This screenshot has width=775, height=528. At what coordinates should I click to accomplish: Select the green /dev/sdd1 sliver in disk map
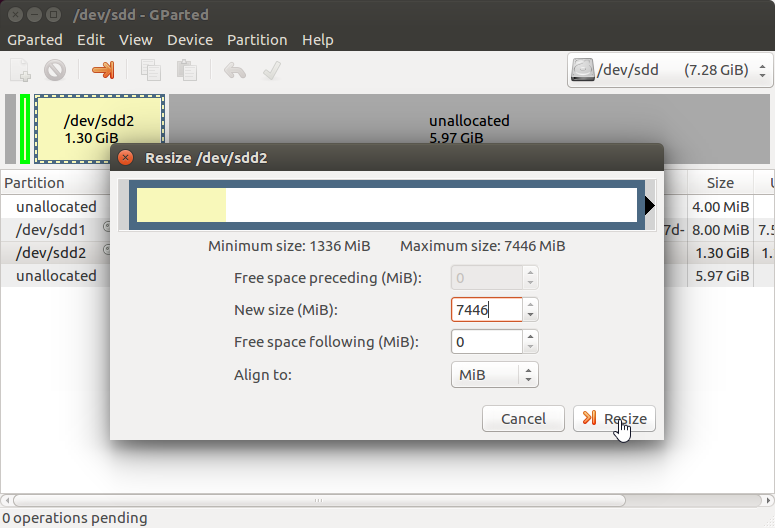(x=25, y=129)
